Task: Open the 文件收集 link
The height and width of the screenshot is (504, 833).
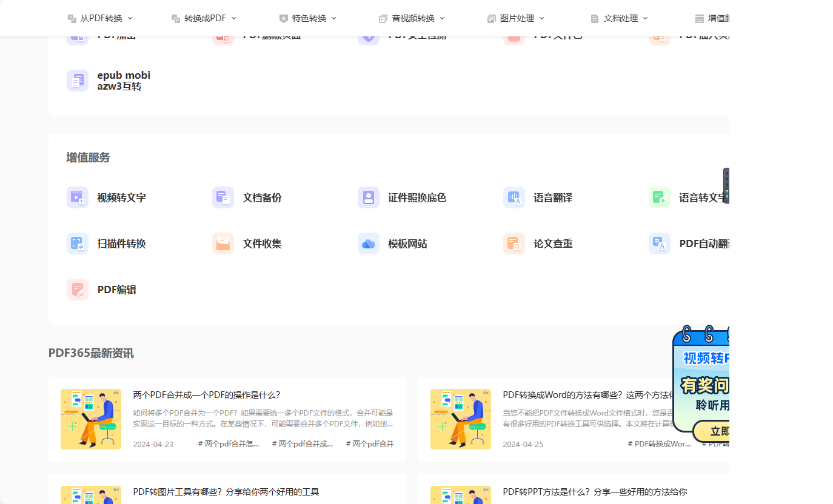Action: click(262, 244)
